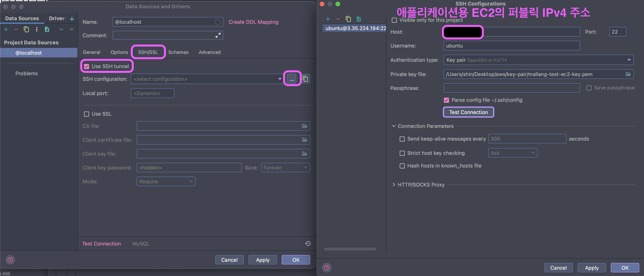Click the duplicate data source icon
644x276 pixels.
[26, 30]
